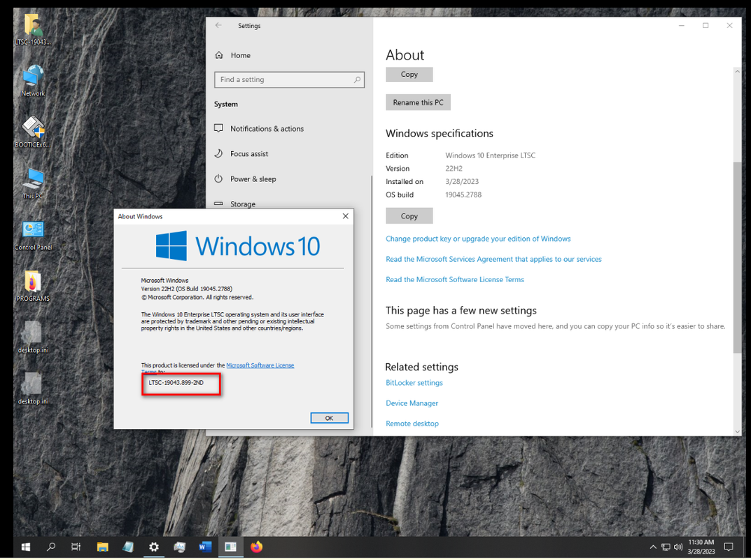
Task: Open Focus assist settings
Action: coord(241,153)
